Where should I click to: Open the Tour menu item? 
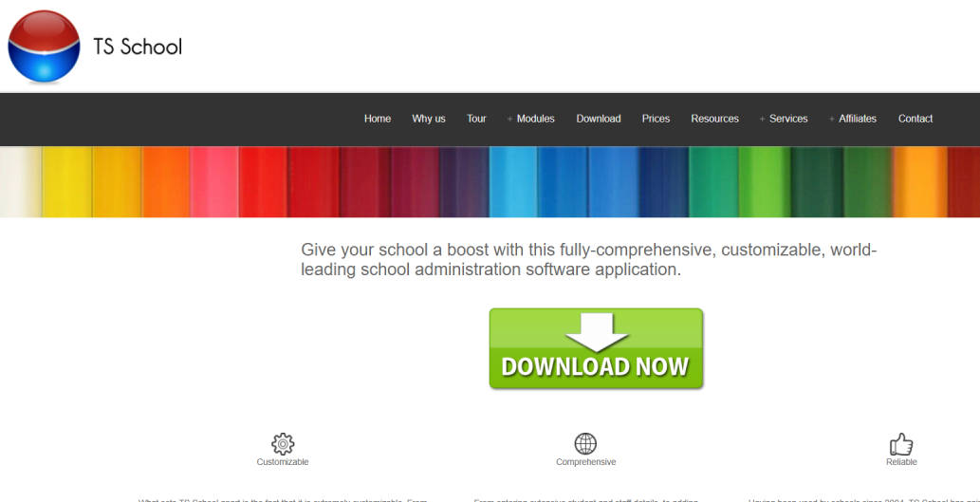(x=476, y=119)
